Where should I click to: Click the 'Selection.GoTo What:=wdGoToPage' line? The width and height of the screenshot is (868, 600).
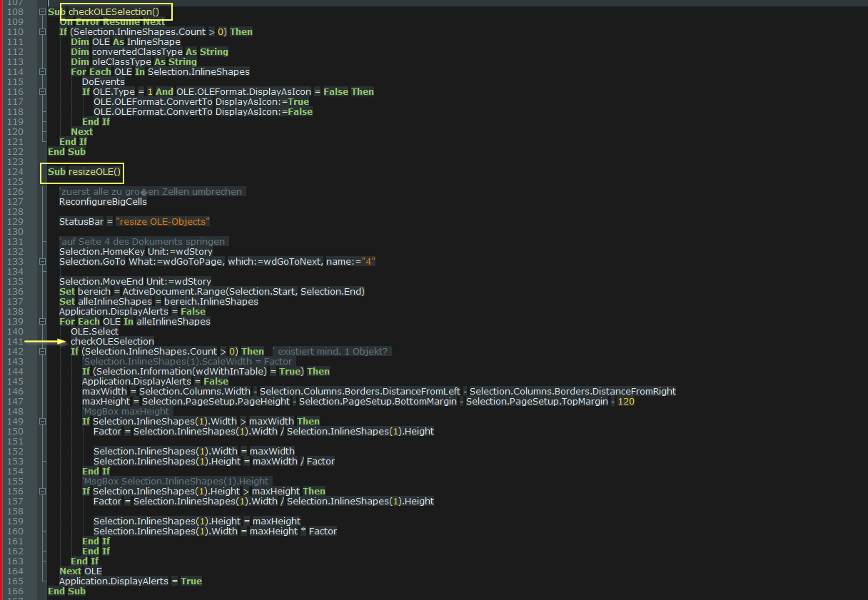point(217,262)
